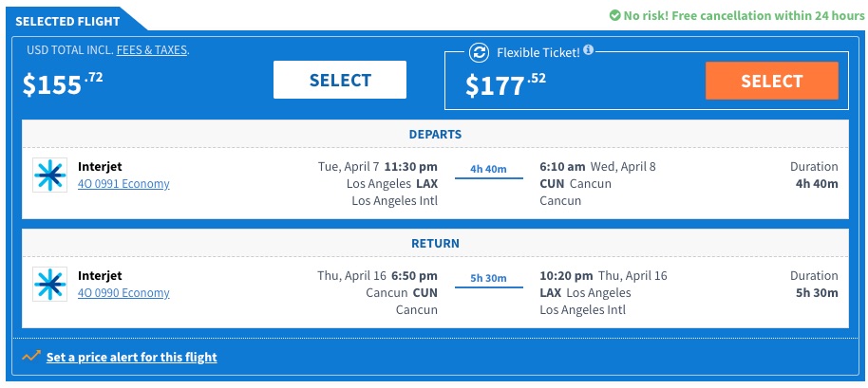Image resolution: width=868 pixels, height=388 pixels.
Task: Click the price alert trend arrow icon
Action: click(31, 357)
